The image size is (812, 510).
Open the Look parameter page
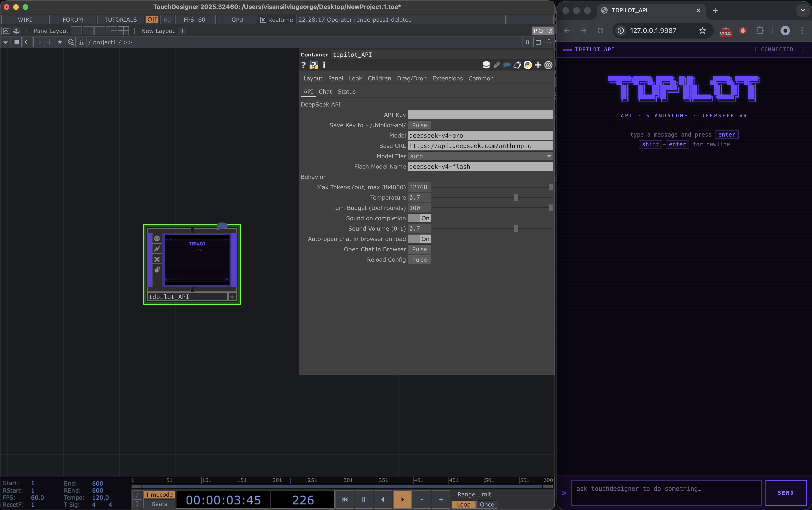click(x=355, y=78)
